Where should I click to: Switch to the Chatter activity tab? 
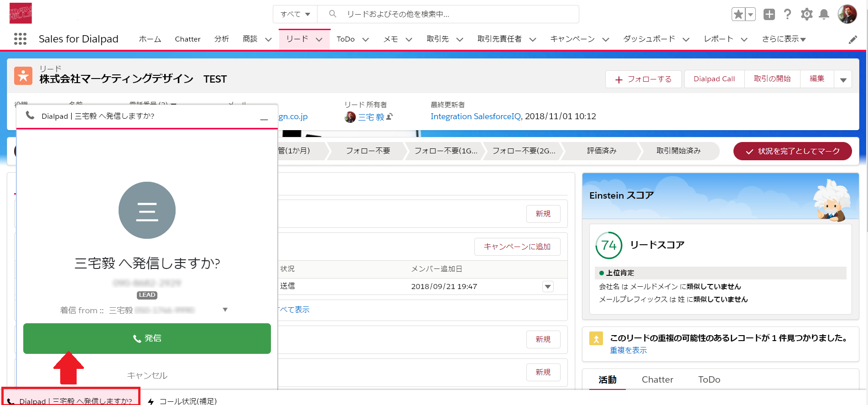tap(657, 379)
